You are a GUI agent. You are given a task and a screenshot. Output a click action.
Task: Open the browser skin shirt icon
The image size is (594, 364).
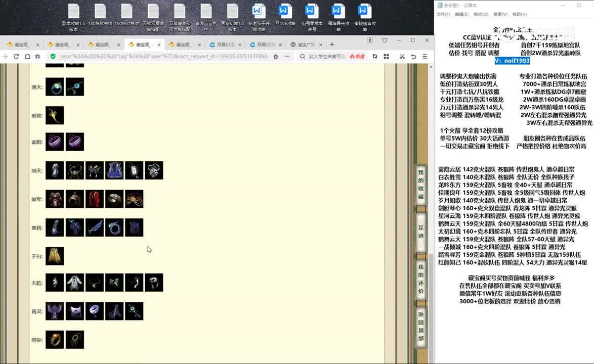[385, 40]
